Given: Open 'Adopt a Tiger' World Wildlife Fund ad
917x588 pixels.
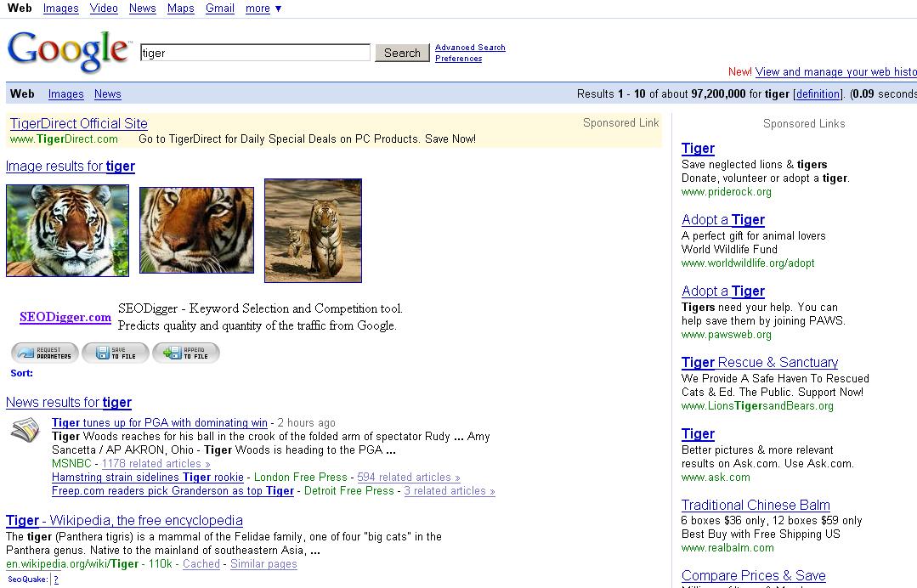Looking at the screenshot, I should pos(723,220).
